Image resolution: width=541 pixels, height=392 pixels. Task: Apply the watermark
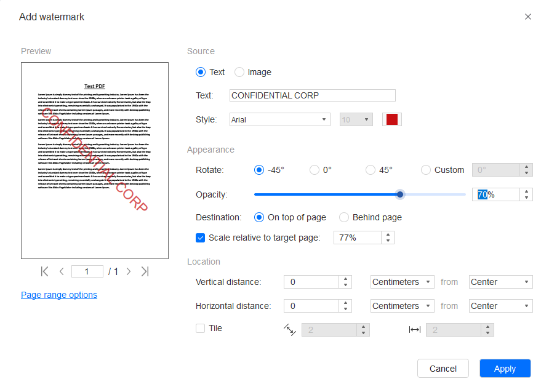click(505, 369)
